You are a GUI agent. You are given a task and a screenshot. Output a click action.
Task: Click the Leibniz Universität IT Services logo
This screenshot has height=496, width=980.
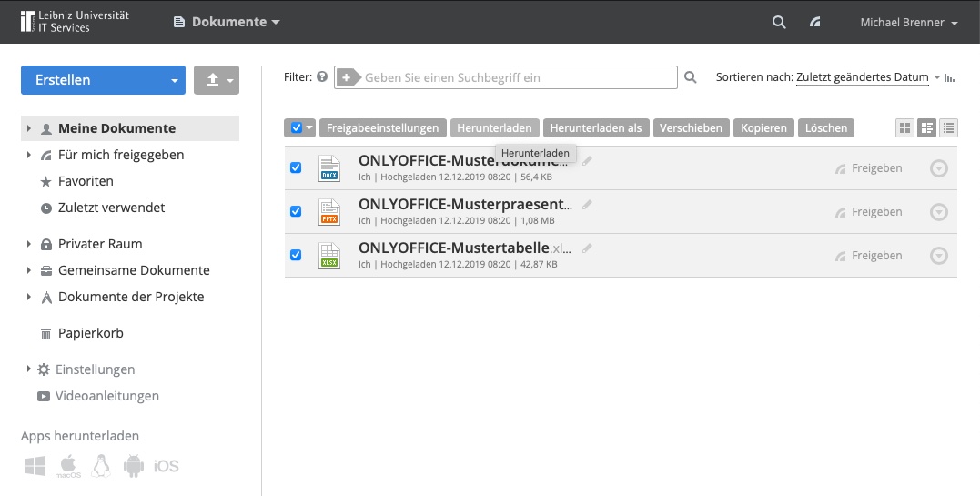pyautogui.click(x=75, y=21)
